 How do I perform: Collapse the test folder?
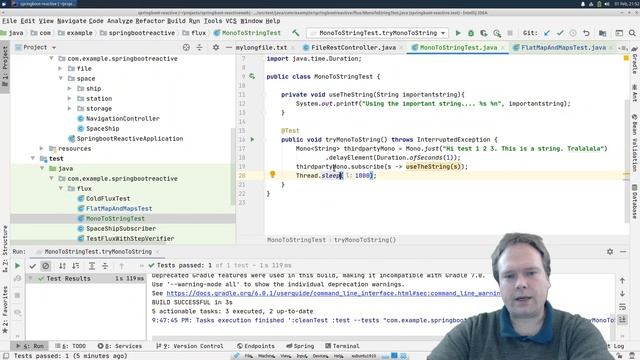pos(33,158)
